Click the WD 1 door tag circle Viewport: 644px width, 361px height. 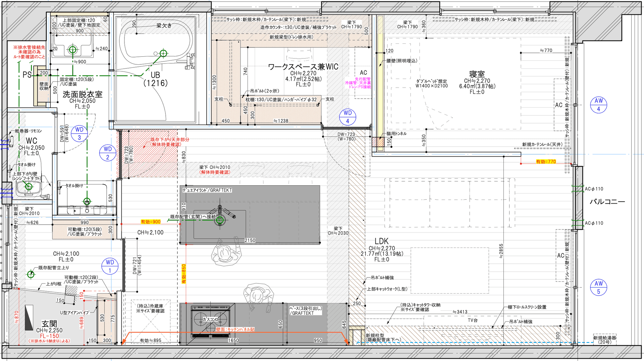point(110,266)
